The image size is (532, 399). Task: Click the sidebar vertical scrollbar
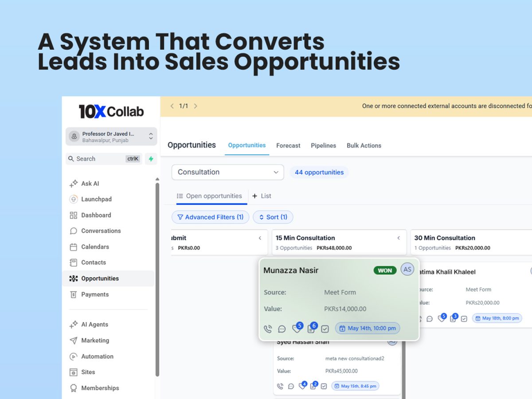(157, 279)
